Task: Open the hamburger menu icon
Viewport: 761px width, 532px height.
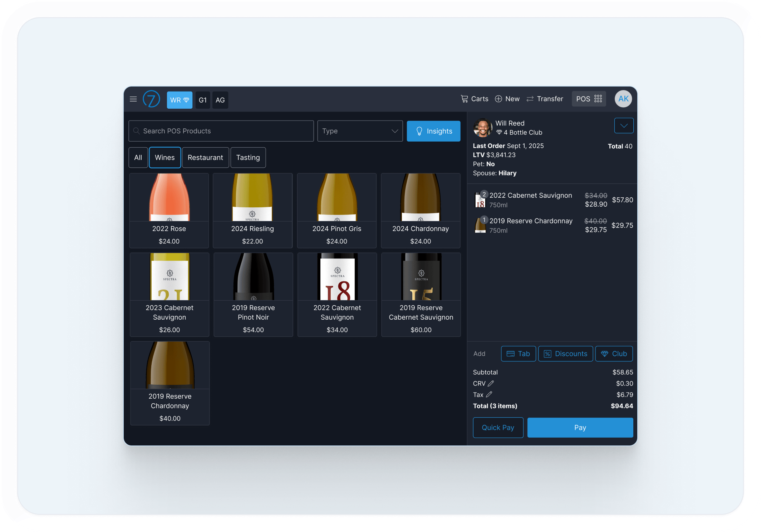Action: click(133, 99)
